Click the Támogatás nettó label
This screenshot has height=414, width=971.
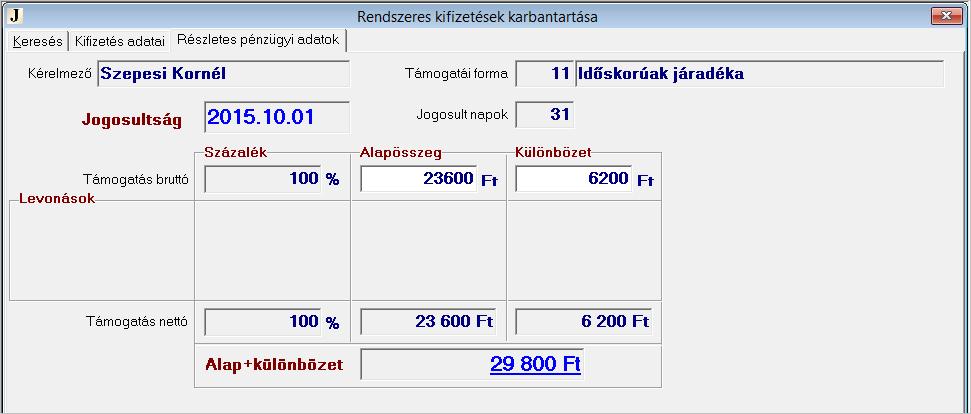[137, 322]
